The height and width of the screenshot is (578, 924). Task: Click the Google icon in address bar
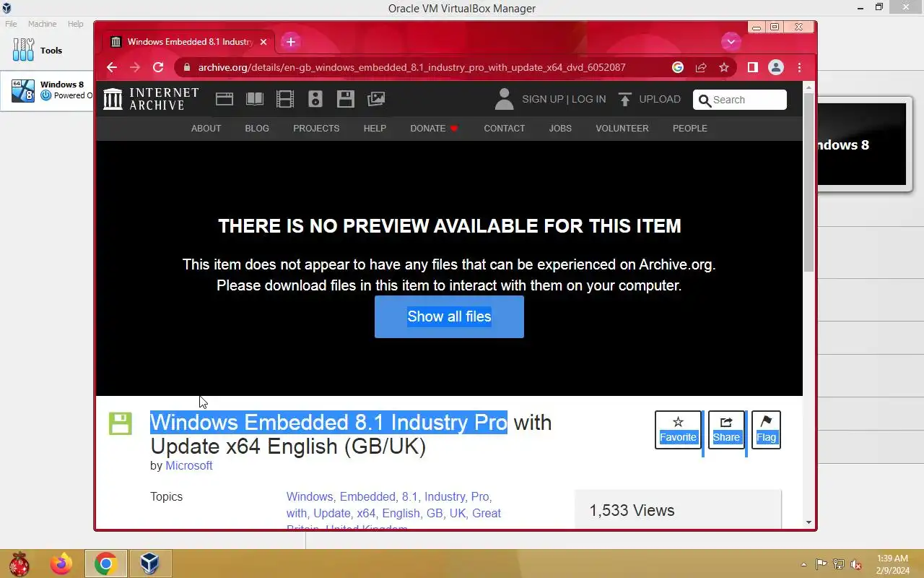click(x=678, y=67)
